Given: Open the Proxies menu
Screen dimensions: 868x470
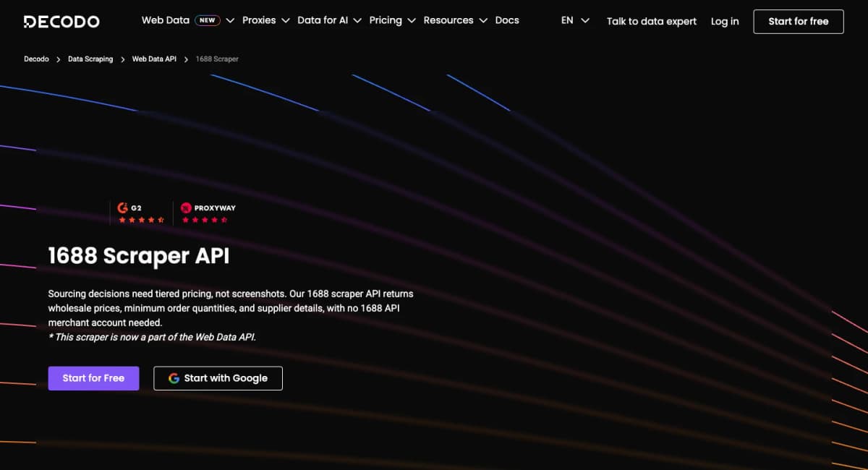Looking at the screenshot, I should point(259,20).
